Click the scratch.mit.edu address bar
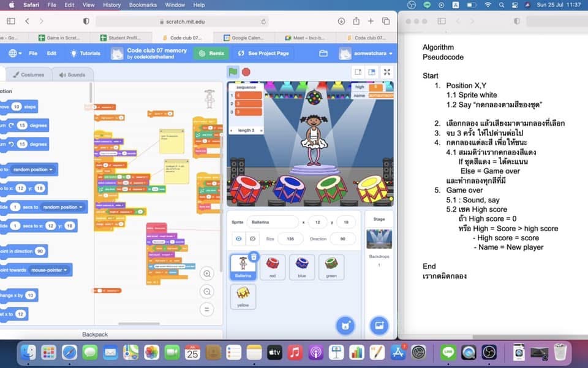588x368 pixels. point(182,22)
